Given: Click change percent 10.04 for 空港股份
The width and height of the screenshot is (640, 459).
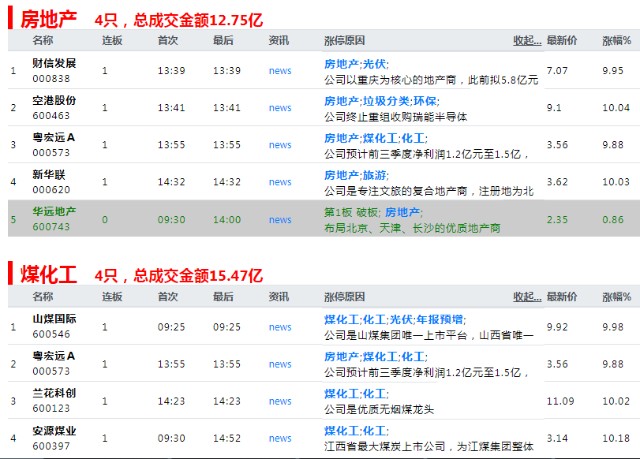Looking at the screenshot, I should click(616, 108).
